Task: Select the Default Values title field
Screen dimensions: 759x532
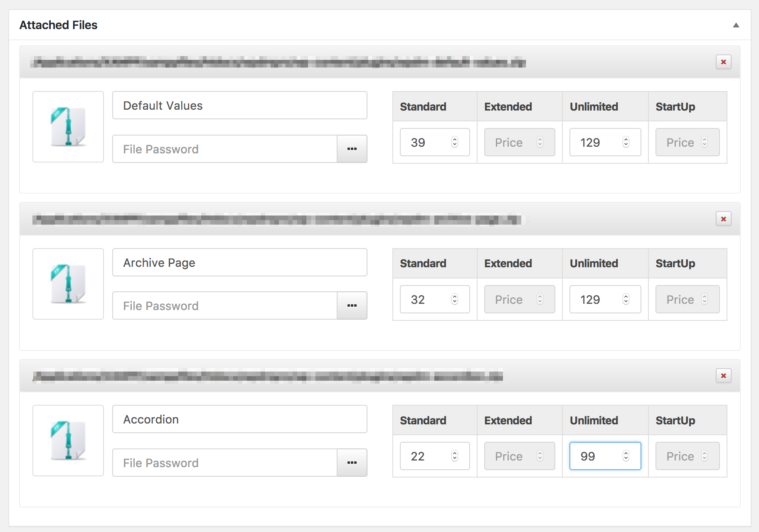Action: 239,105
